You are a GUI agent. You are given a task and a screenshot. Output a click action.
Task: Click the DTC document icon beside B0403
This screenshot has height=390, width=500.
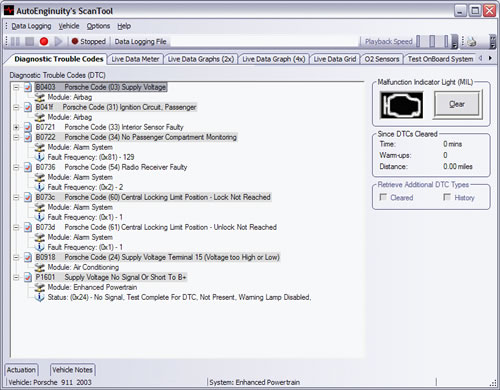(28, 87)
